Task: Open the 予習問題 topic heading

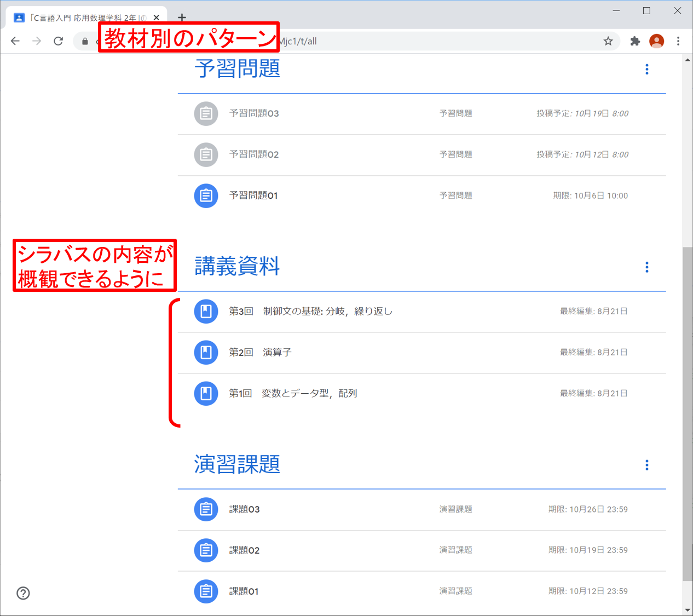Action: tap(237, 69)
